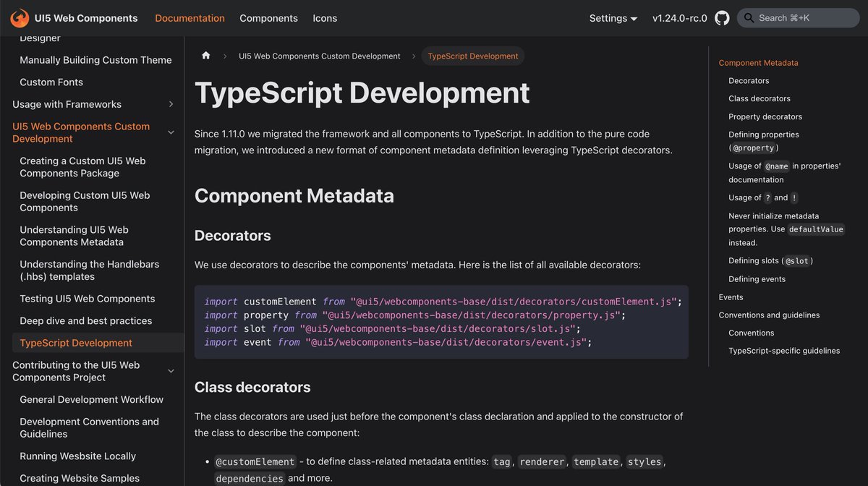Jump to Never initialize metadata properties section
868x486 pixels.
point(786,229)
